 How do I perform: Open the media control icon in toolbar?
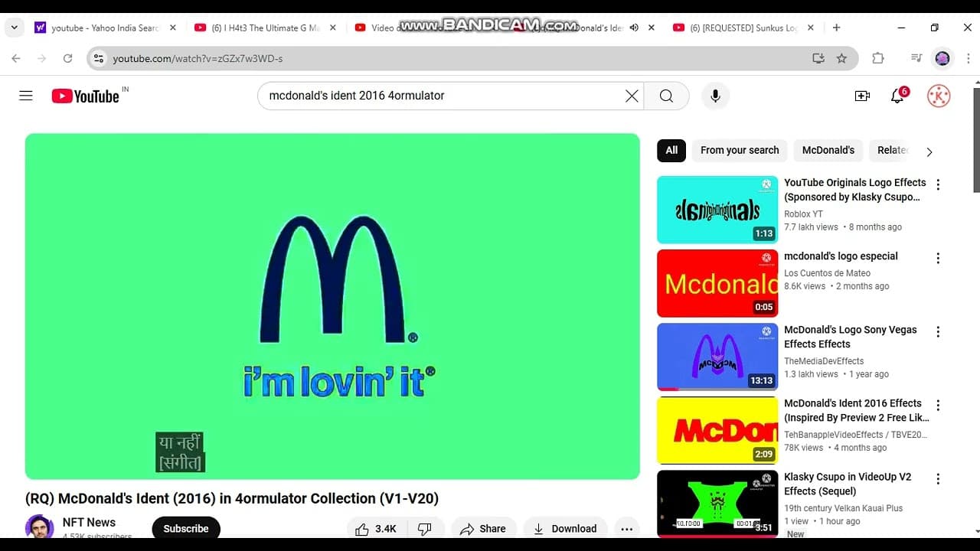click(x=916, y=58)
